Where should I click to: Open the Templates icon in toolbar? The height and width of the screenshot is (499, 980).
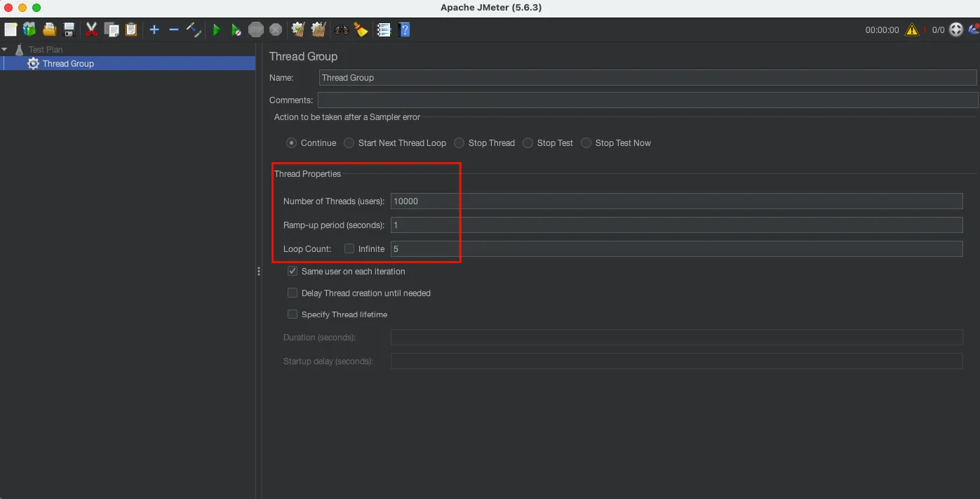click(29, 29)
